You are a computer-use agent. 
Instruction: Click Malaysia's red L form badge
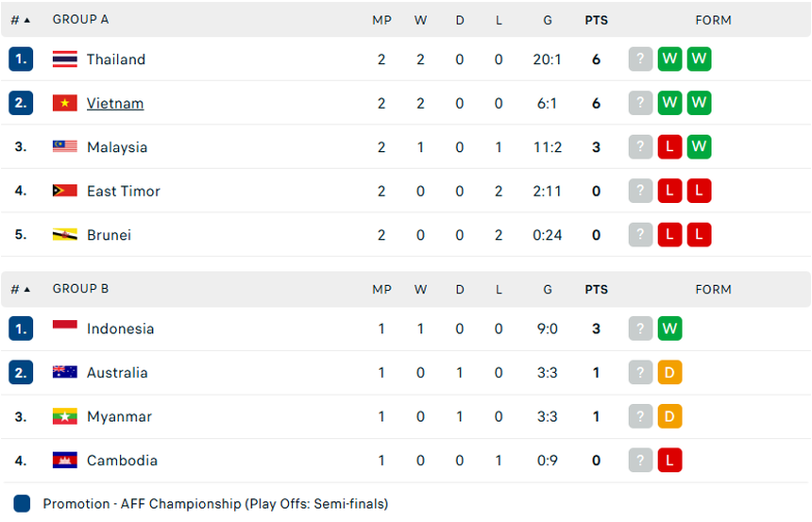point(669,147)
